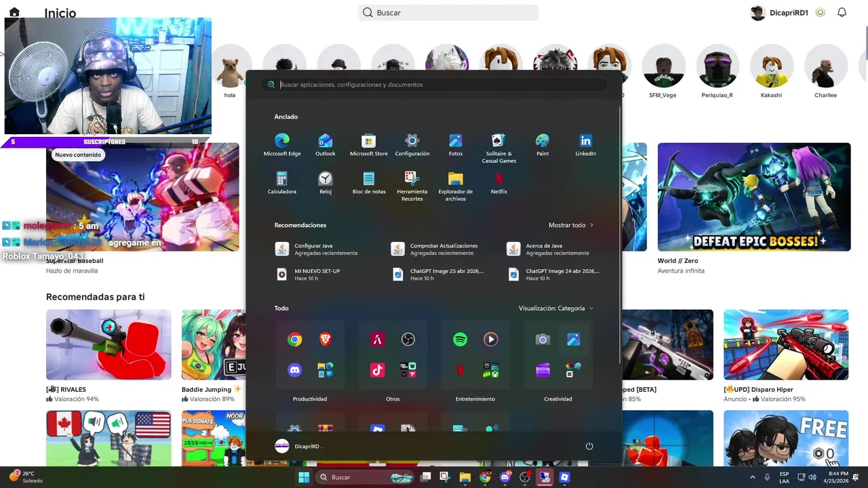Image resolution: width=868 pixels, height=488 pixels.
Task: Open File Explorer from the taskbar
Action: [465, 477]
